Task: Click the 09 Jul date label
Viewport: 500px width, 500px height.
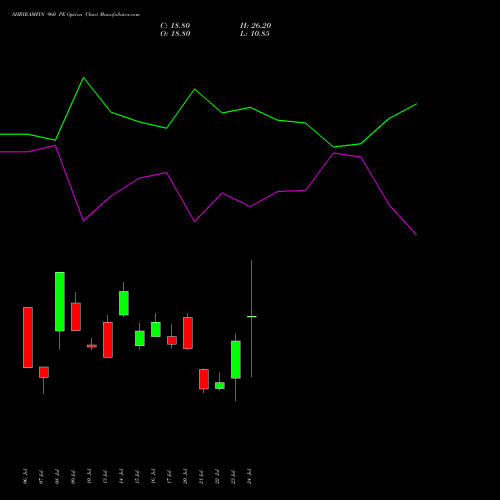Action: [73, 476]
